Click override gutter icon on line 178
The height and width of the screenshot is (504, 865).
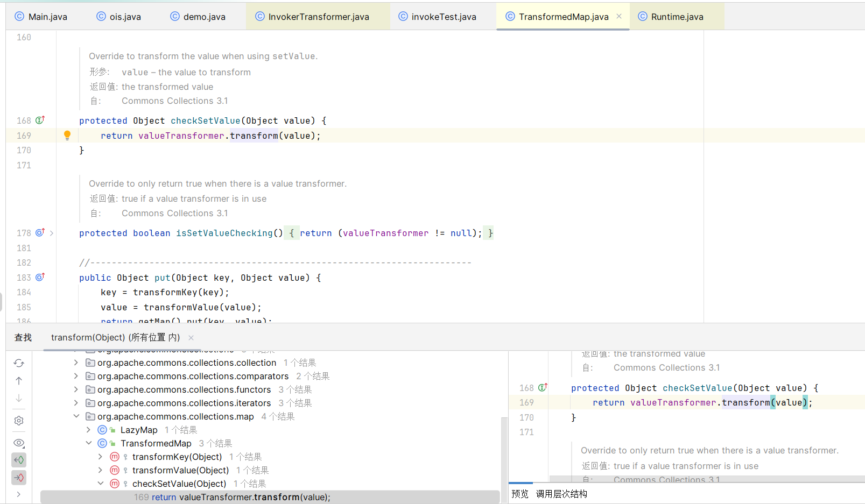pos(40,232)
